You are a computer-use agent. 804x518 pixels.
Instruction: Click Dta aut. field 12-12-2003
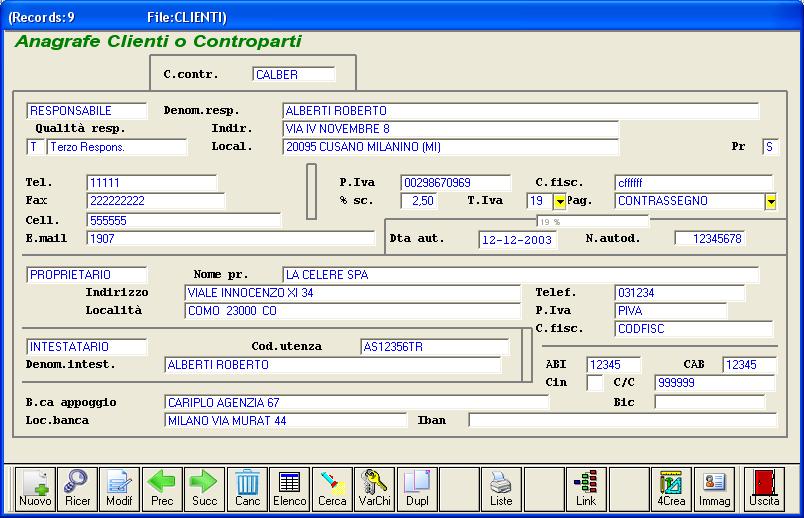click(x=518, y=240)
